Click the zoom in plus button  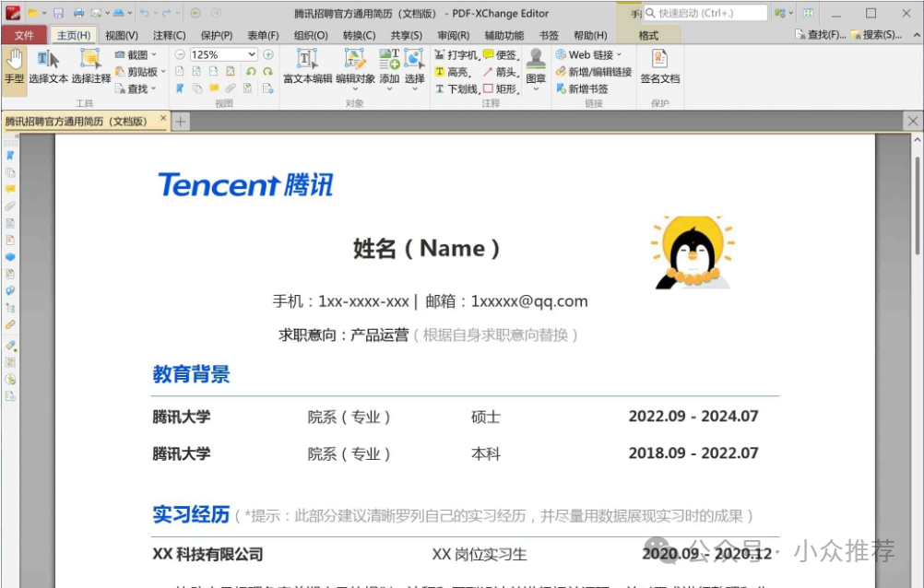[x=268, y=54]
